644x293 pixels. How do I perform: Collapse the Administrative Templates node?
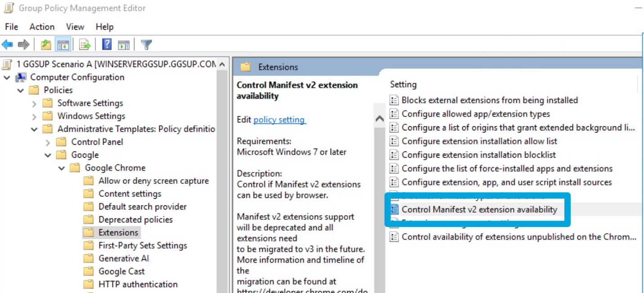point(34,129)
